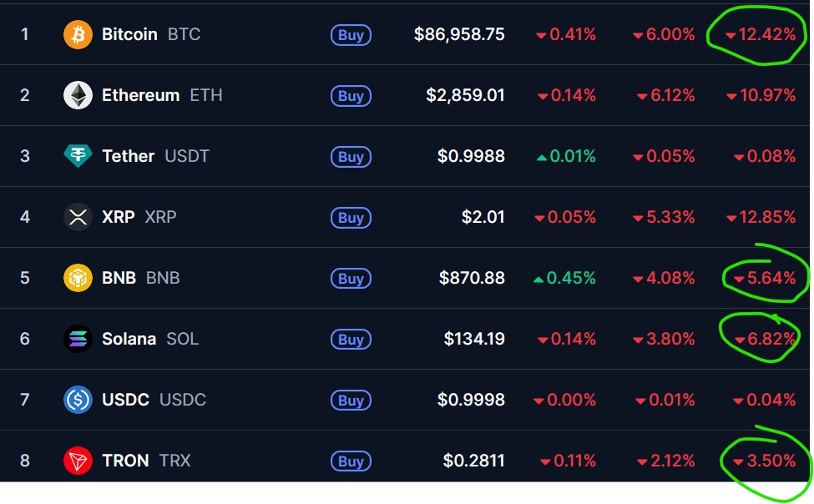This screenshot has width=814, height=504.
Task: Click Bitcoin's circled 12.42% change value
Action: pyautogui.click(x=760, y=35)
